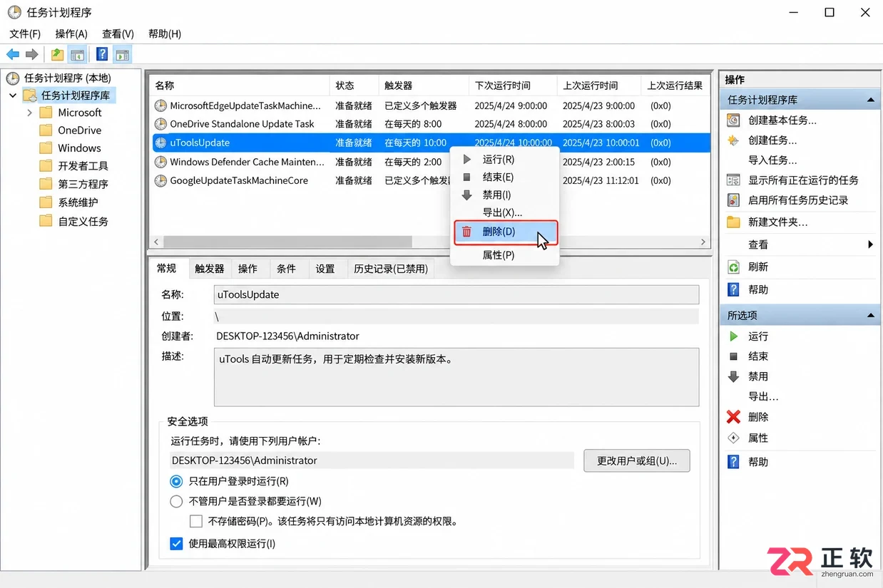Image resolution: width=883 pixels, height=588 pixels.
Task: Click 显示所有正在运行的任务 action
Action: pyautogui.click(x=803, y=180)
